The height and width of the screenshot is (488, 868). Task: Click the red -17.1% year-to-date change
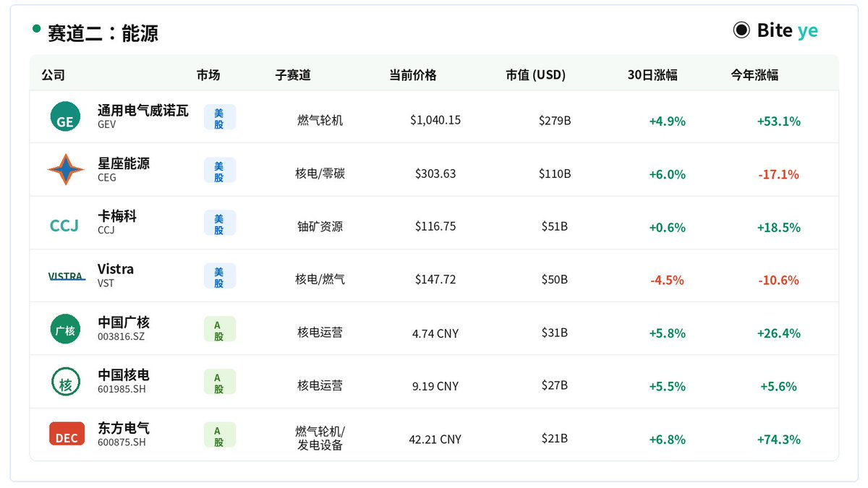[778, 174]
